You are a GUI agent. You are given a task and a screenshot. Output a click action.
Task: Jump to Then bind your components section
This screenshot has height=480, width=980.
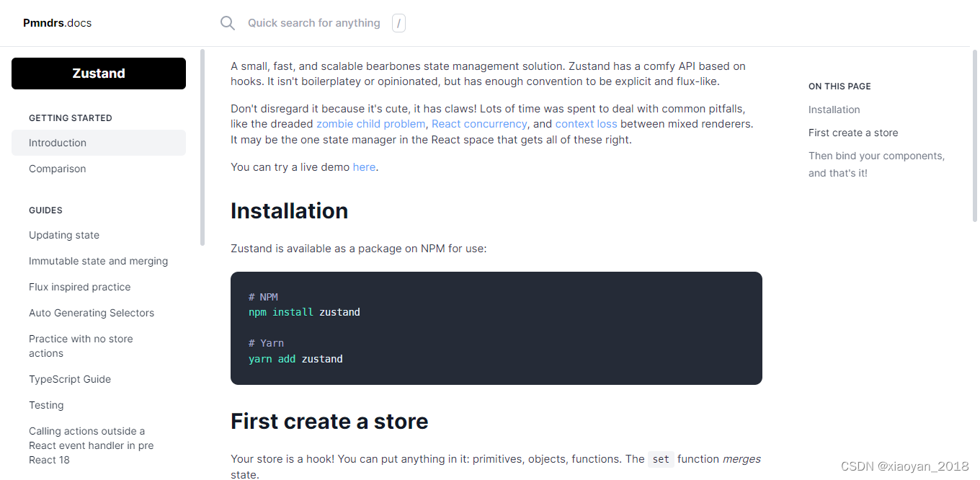pyautogui.click(x=876, y=164)
